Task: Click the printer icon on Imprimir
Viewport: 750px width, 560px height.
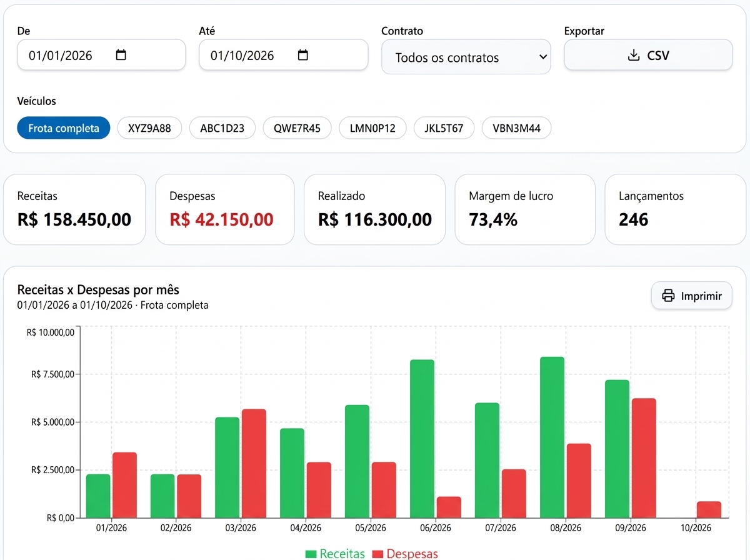Action: 668,296
